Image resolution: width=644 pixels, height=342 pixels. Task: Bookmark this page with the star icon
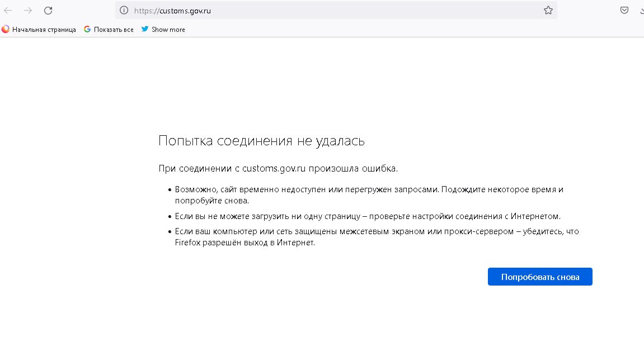click(x=548, y=10)
